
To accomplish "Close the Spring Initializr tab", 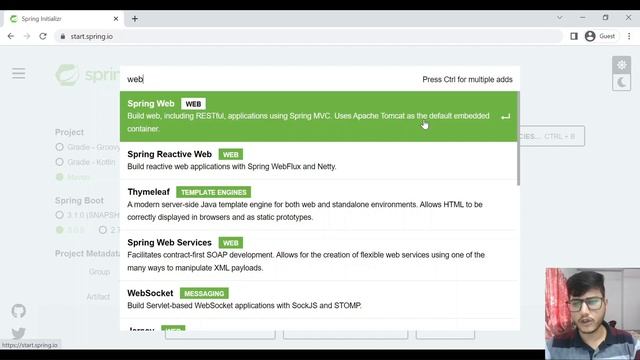I will click(x=116, y=19).
